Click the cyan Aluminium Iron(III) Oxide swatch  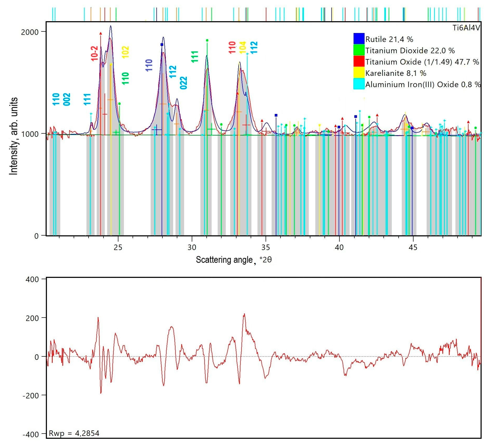click(x=359, y=84)
